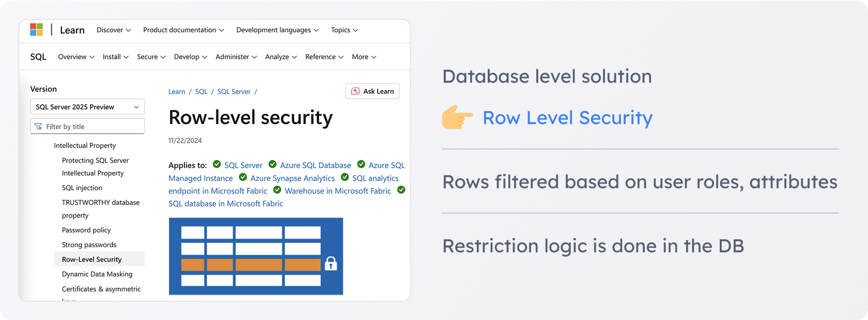Open the Reference menu

coord(324,57)
